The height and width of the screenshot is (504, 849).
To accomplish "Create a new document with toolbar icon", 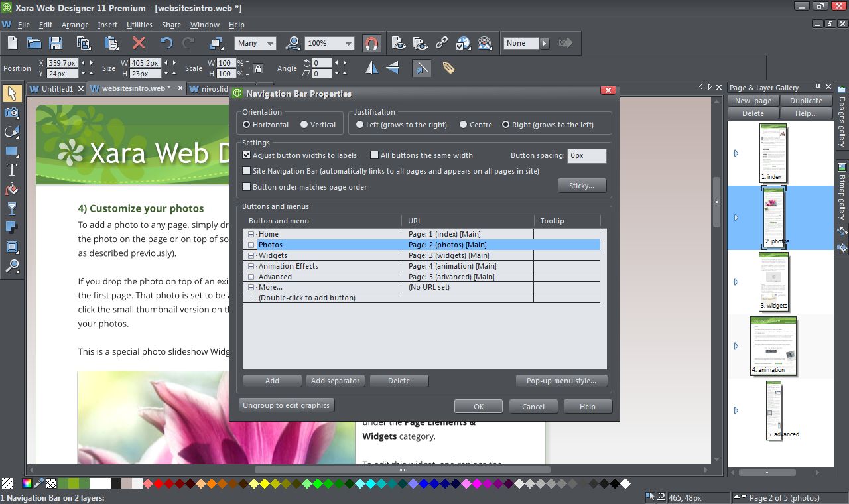I will pyautogui.click(x=13, y=43).
